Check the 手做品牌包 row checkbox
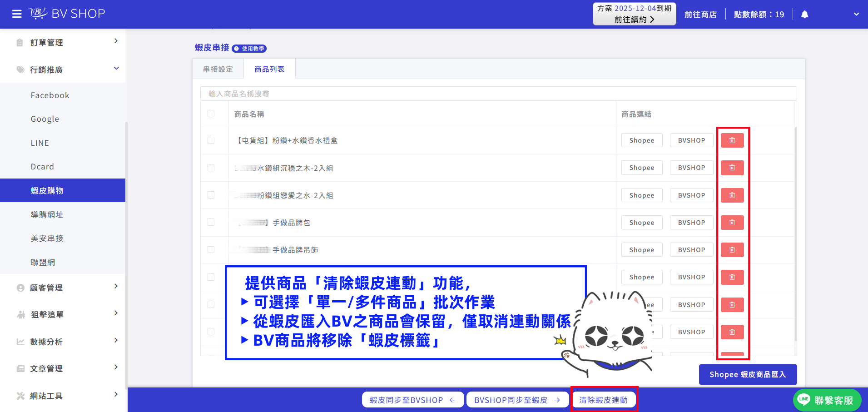This screenshot has height=412, width=868. [x=211, y=222]
